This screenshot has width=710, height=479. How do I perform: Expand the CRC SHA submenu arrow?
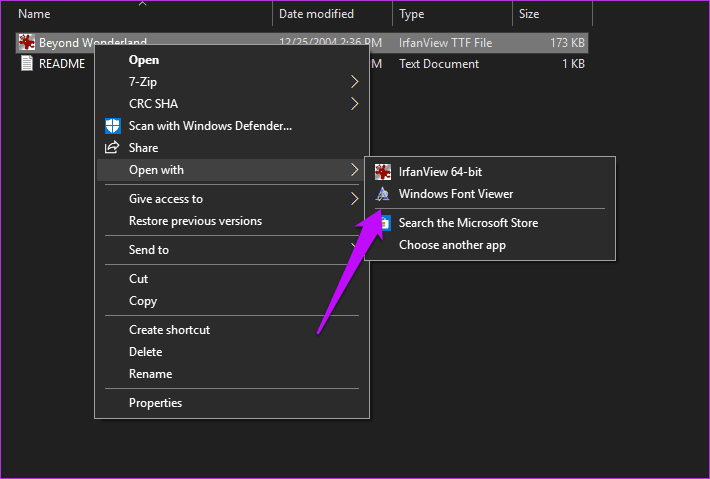355,104
